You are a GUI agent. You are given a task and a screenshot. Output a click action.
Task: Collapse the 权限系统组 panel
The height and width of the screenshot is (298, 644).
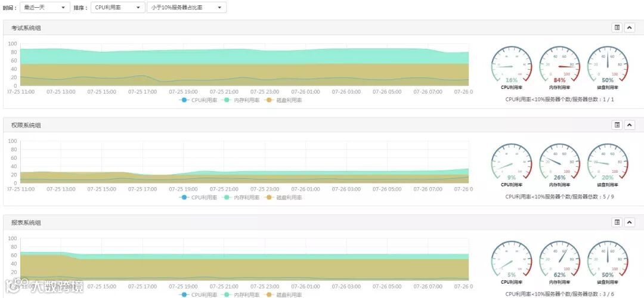[630, 125]
